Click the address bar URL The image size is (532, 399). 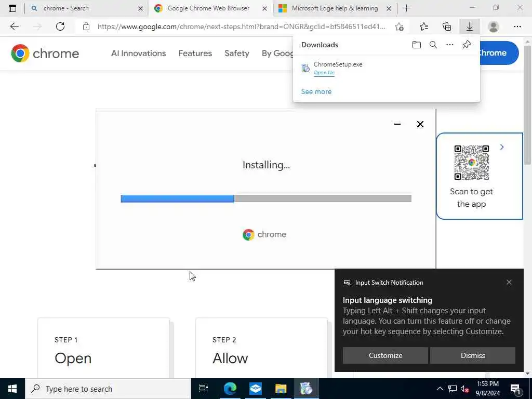pos(241,26)
